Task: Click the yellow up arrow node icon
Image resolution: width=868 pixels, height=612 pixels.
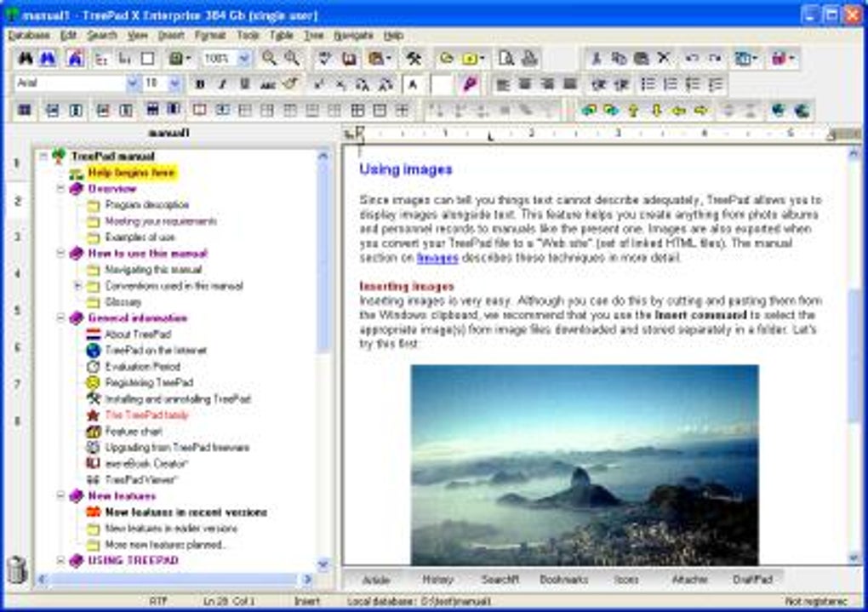Action: click(x=634, y=110)
